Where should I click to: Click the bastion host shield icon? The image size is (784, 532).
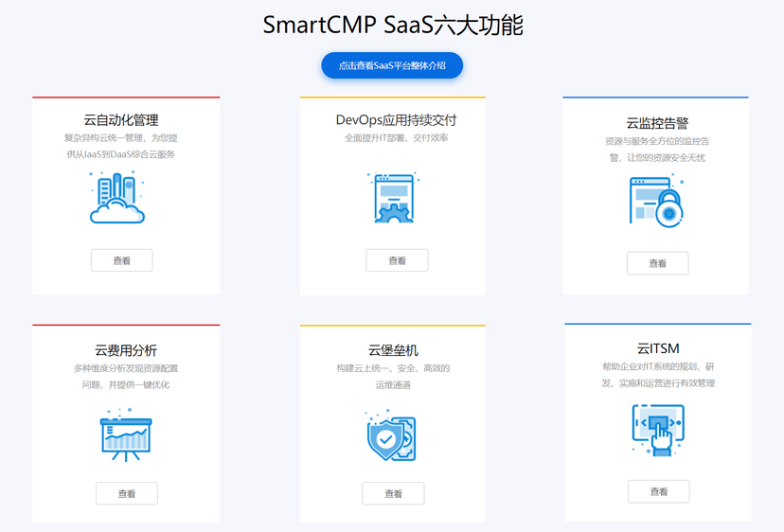click(391, 435)
